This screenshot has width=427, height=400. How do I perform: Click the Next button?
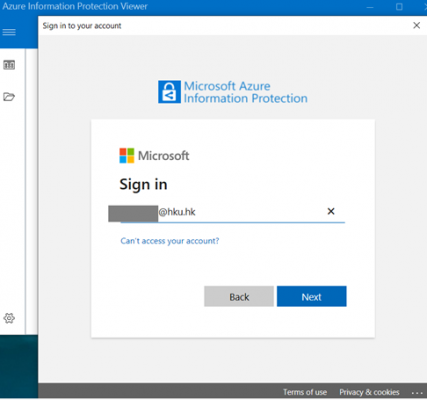tap(312, 296)
